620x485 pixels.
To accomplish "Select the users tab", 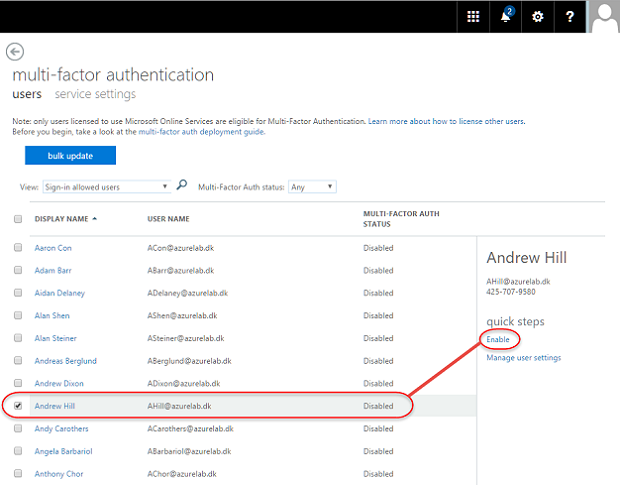I will pyautogui.click(x=26, y=94).
